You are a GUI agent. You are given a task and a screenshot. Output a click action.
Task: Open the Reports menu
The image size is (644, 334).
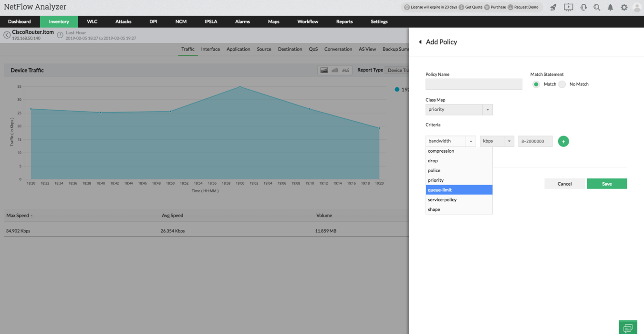344,21
